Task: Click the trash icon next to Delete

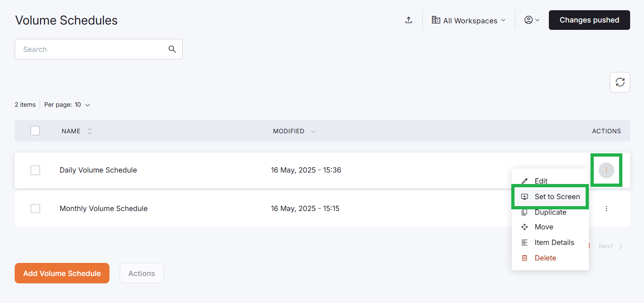Action: click(525, 258)
